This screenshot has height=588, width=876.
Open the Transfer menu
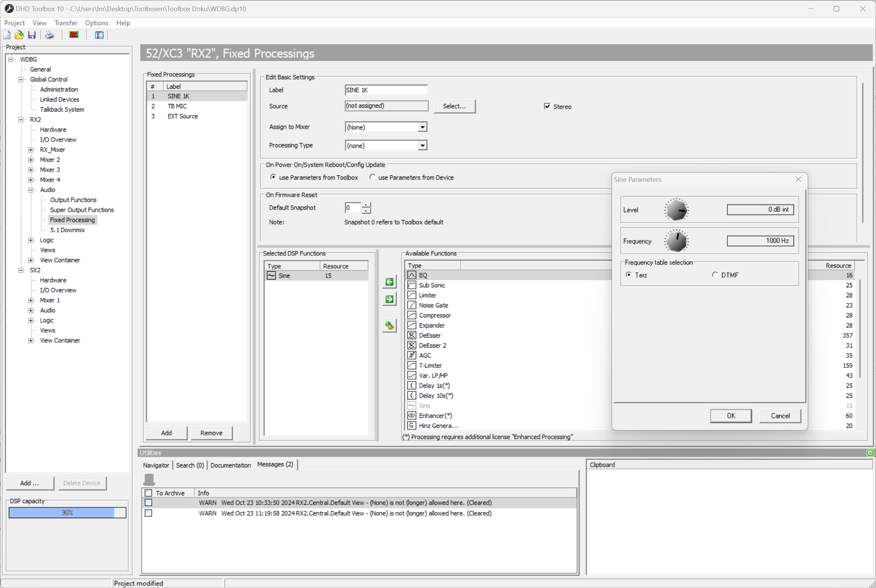tap(66, 23)
